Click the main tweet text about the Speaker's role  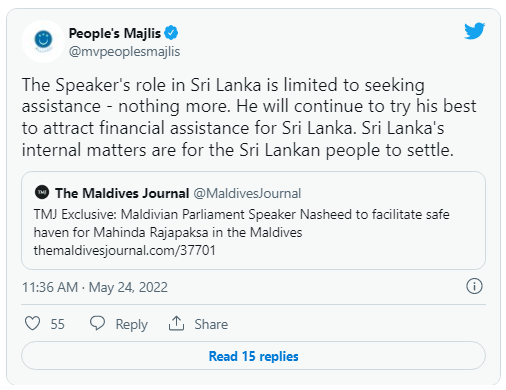pos(249,117)
